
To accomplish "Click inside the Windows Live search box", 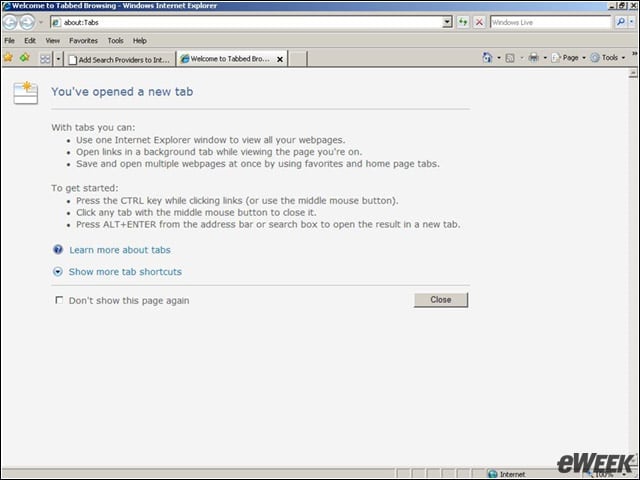I will point(551,22).
